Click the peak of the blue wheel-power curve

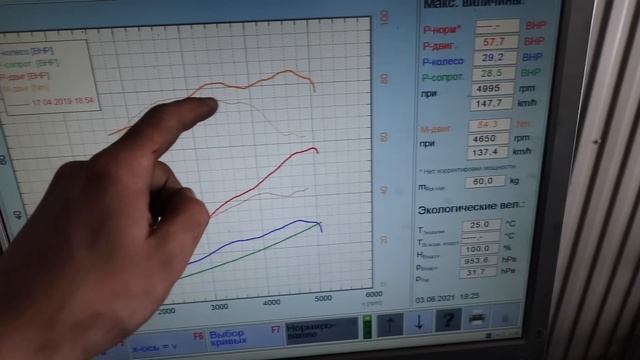pyautogui.click(x=300, y=220)
